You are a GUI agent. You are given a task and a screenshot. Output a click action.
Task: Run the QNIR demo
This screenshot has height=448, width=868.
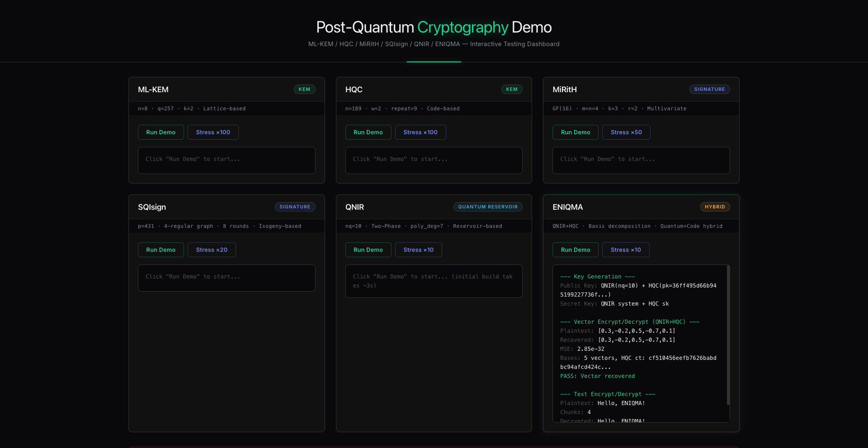point(368,250)
